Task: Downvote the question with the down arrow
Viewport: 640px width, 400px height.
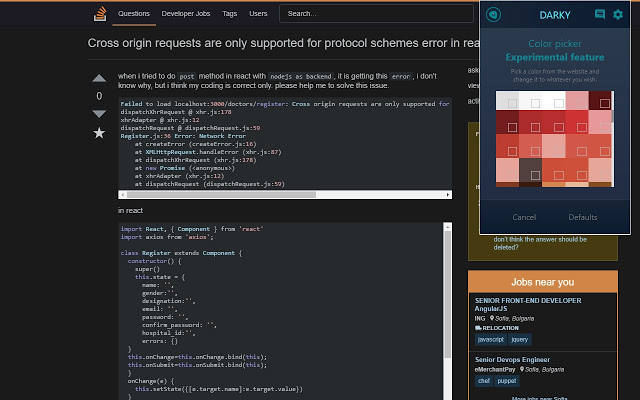Action: (x=99, y=113)
